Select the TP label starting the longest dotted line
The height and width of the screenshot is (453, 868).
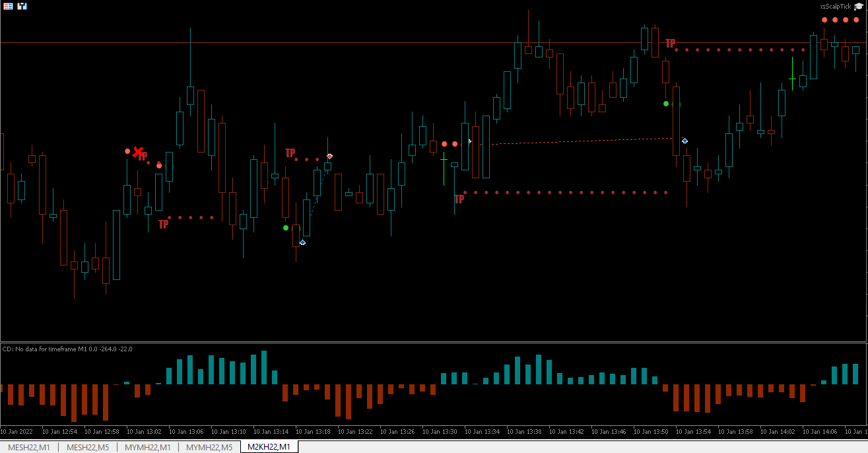pyautogui.click(x=459, y=199)
